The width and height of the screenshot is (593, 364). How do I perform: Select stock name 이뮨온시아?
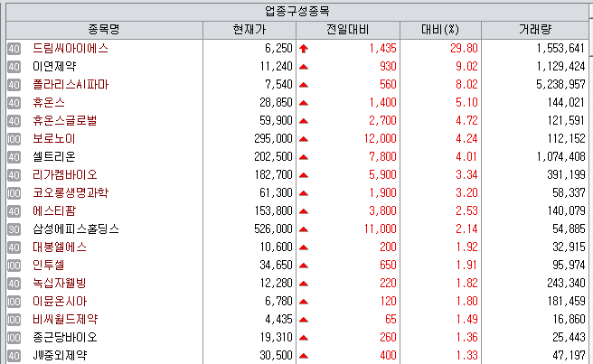[x=60, y=302]
